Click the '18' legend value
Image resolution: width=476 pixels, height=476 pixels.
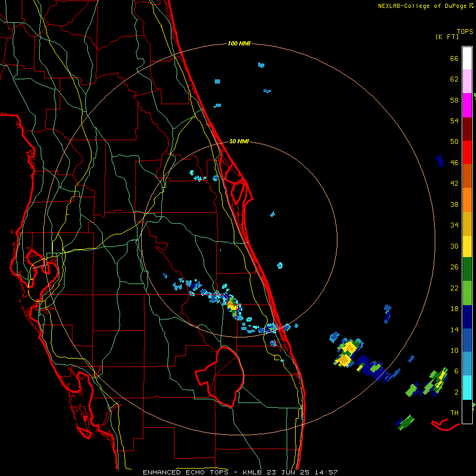[454, 309]
